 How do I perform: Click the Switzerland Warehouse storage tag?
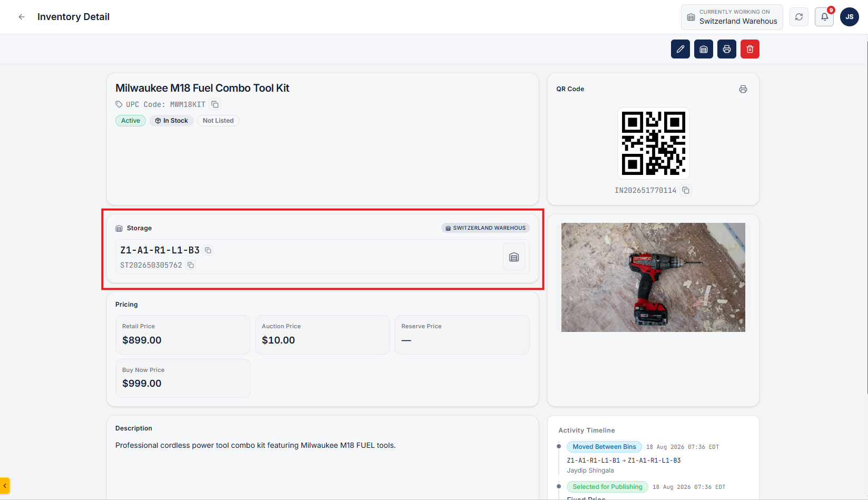486,228
